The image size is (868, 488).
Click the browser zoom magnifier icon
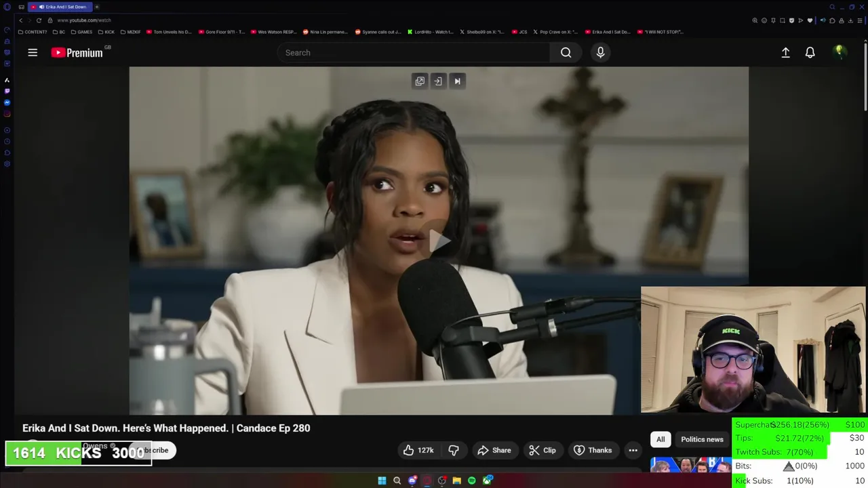[755, 20]
